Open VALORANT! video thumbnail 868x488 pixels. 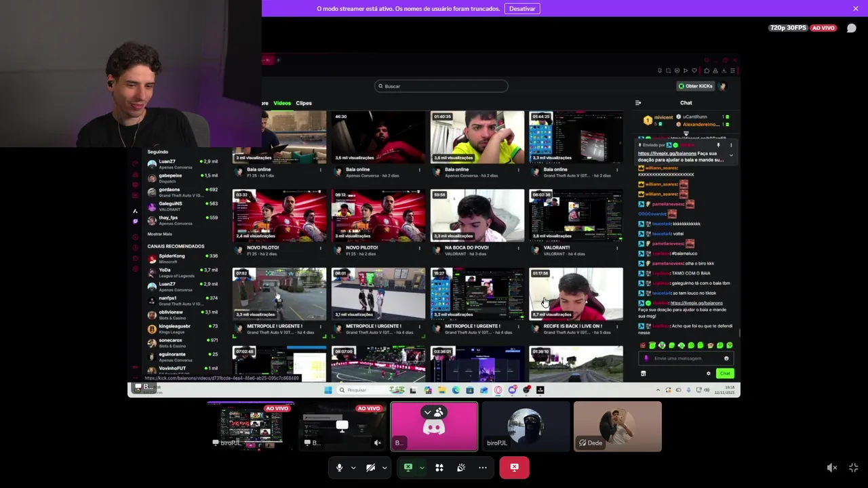(x=576, y=216)
